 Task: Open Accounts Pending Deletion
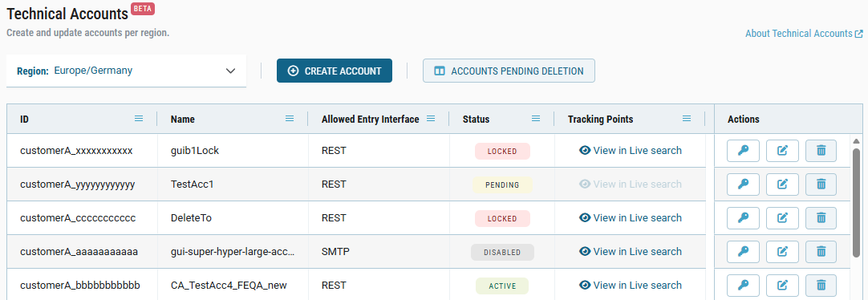pos(509,71)
